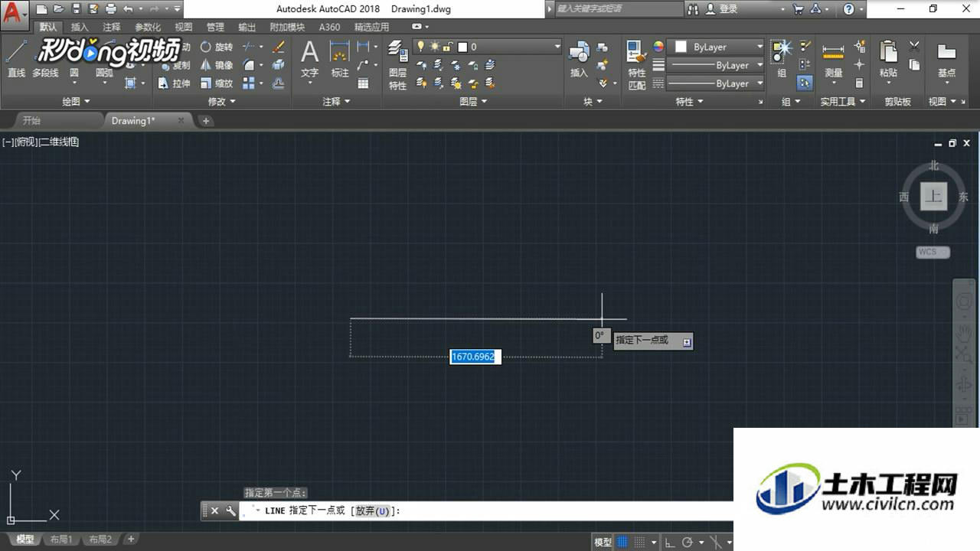980x551 pixels.
Task: Click the Erase tool icon in Modify panel
Action: point(278,47)
